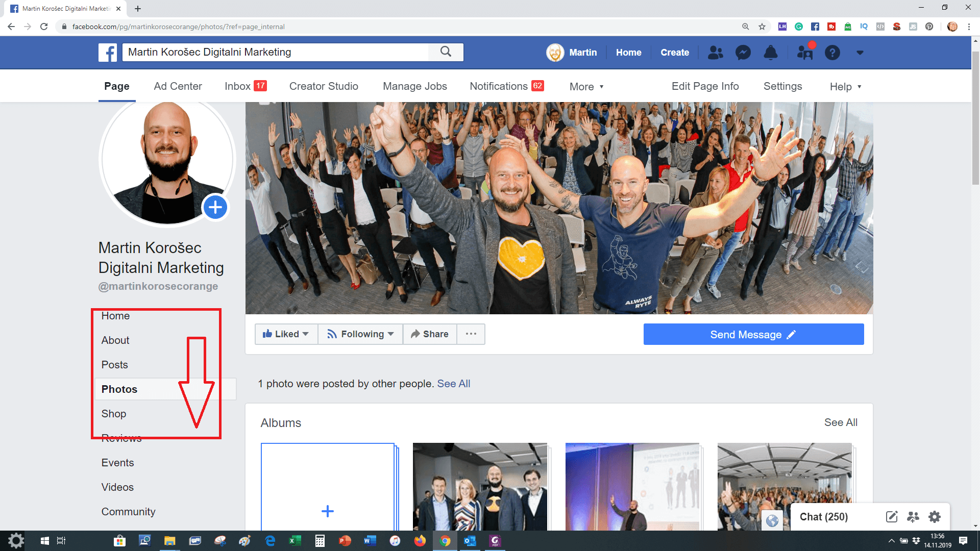Open new message compose icon in chat bar
This screenshot has width=980, height=551.
[x=891, y=517]
